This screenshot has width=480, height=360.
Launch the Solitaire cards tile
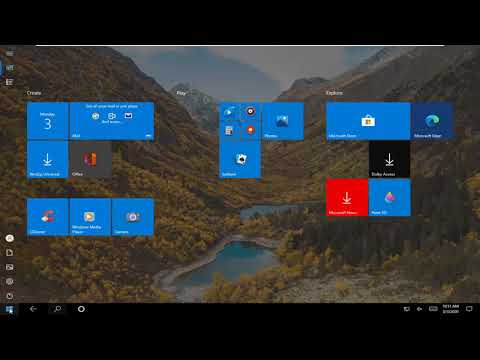click(240, 159)
